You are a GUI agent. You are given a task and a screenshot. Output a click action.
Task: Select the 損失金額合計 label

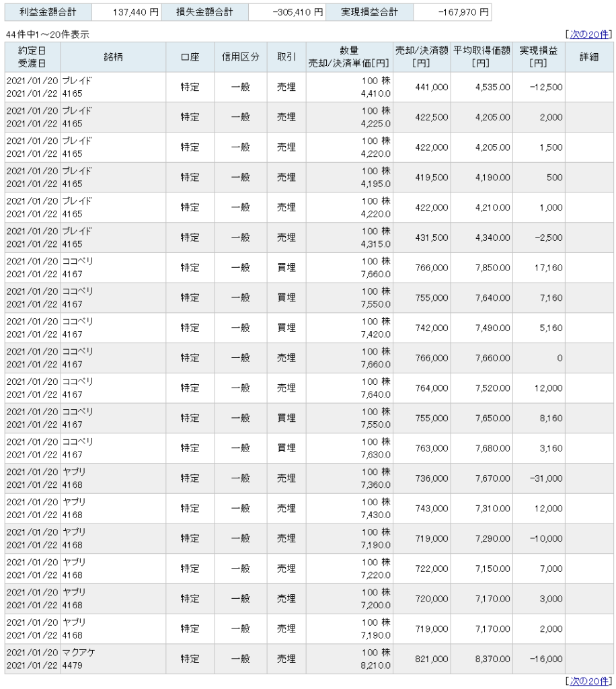[204, 12]
